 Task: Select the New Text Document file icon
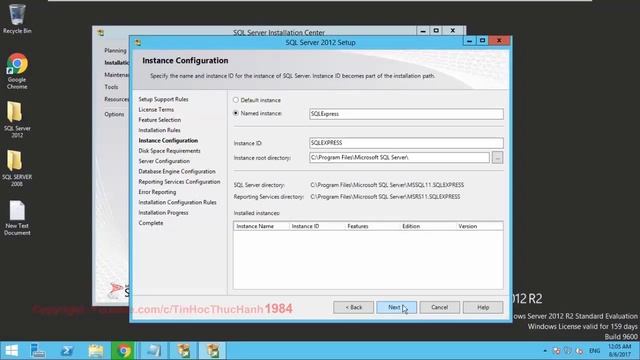tap(17, 218)
